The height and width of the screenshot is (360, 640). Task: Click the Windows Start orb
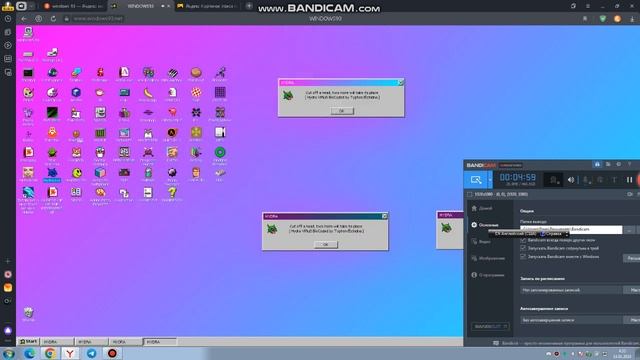click(x=8, y=353)
